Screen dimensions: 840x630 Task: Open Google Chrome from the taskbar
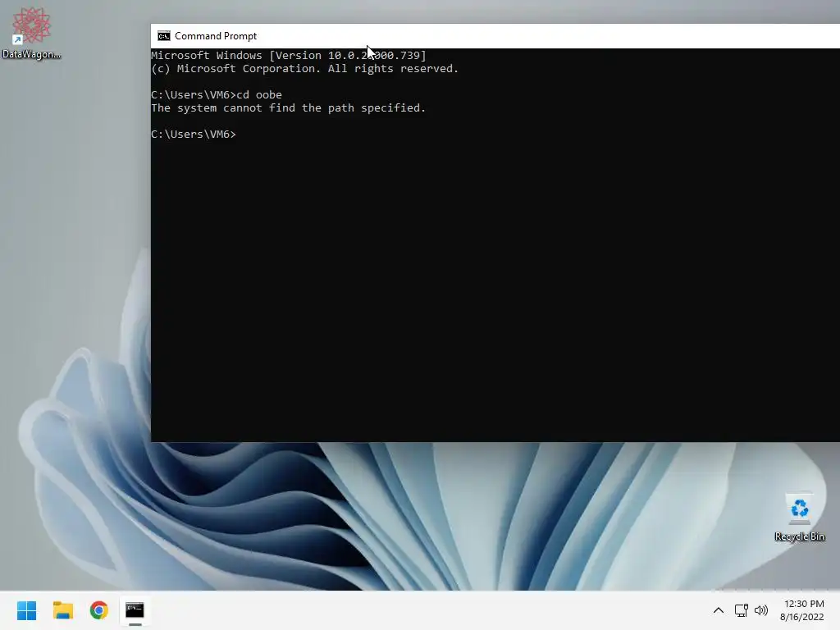tap(99, 610)
